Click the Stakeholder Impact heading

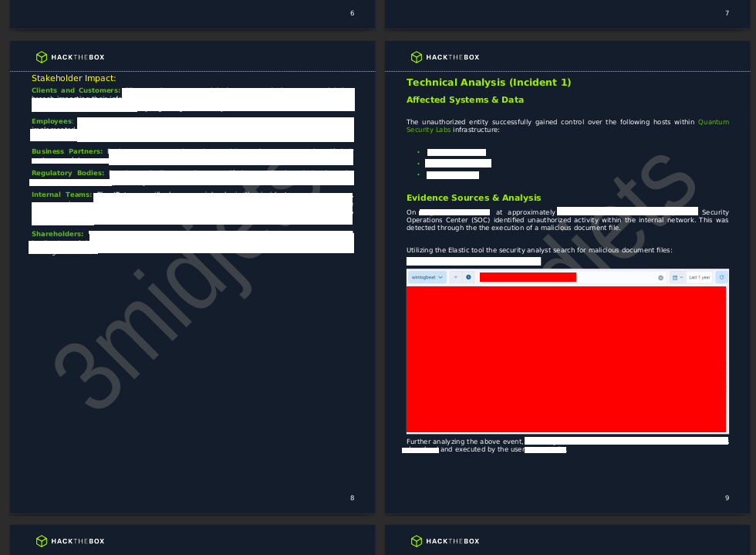tap(73, 78)
